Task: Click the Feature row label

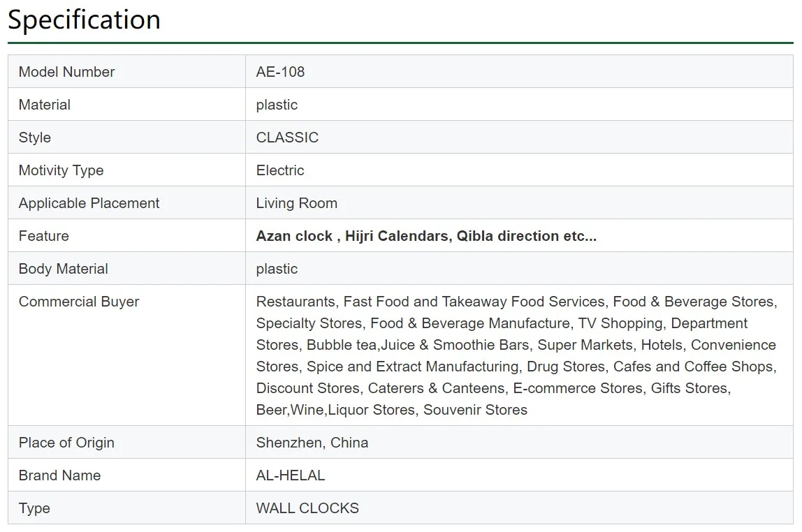Action: (x=43, y=236)
